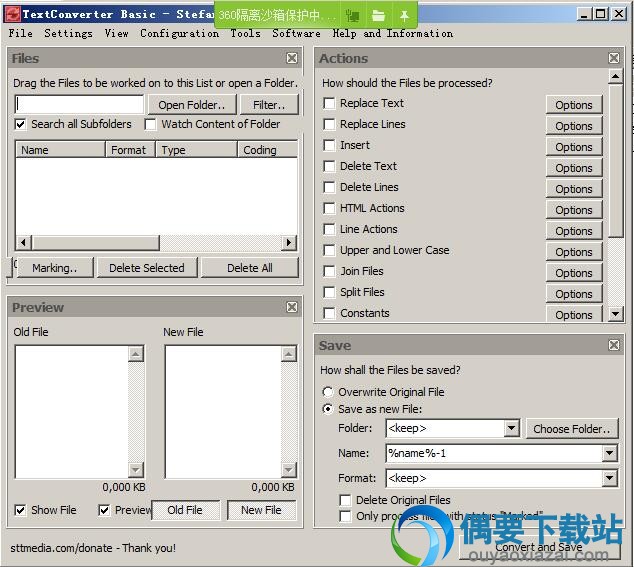Viewport: 634px width, 567px height.
Task: Uncheck the Preview checkbox
Action: click(x=104, y=510)
